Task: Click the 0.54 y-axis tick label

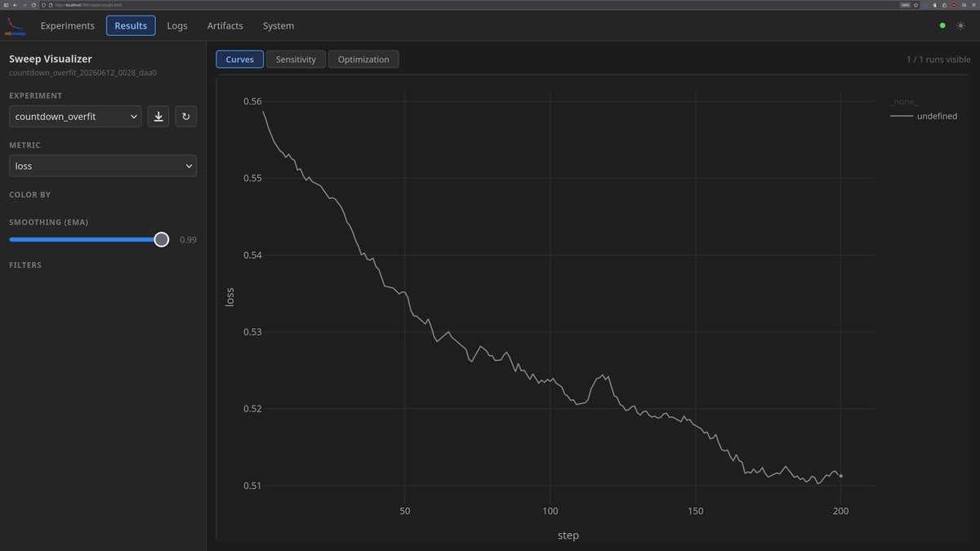Action: click(x=253, y=256)
